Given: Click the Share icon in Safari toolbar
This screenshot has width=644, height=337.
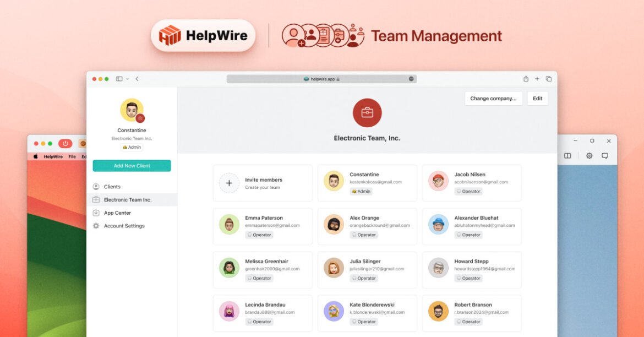Looking at the screenshot, I should coord(526,79).
